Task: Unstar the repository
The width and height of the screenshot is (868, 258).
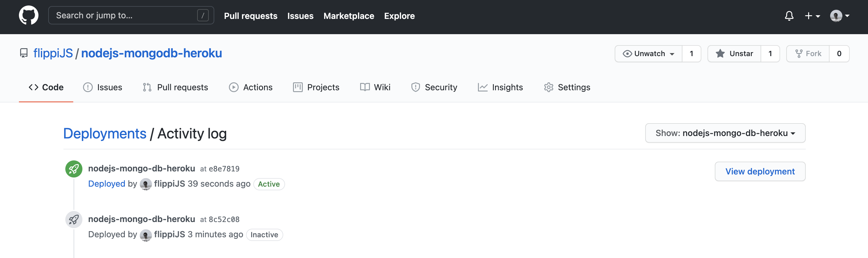Action: pos(734,54)
